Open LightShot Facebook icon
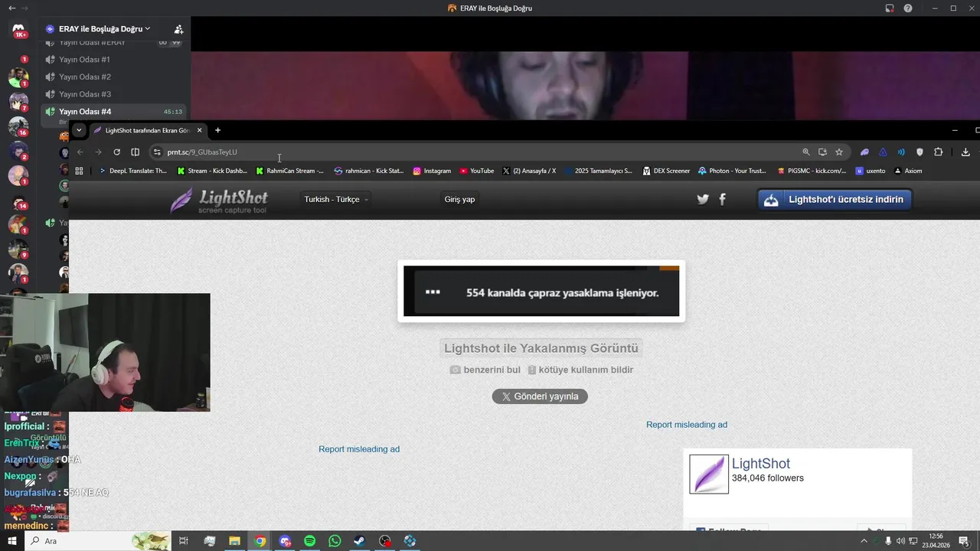The height and width of the screenshot is (551, 980). [x=722, y=200]
